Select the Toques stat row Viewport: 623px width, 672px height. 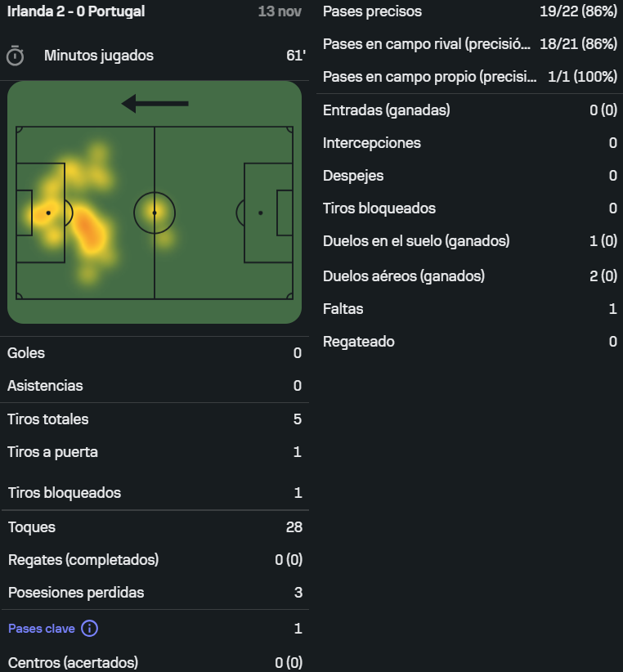155,527
